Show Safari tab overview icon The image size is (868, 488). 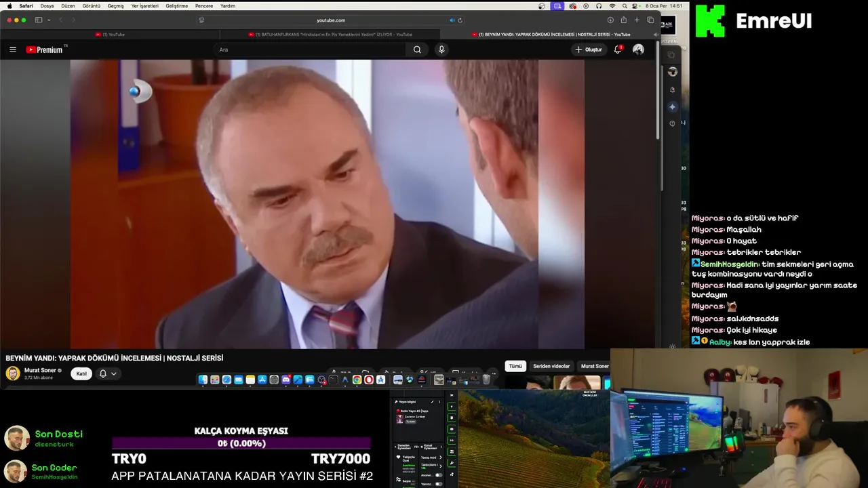[x=650, y=20]
